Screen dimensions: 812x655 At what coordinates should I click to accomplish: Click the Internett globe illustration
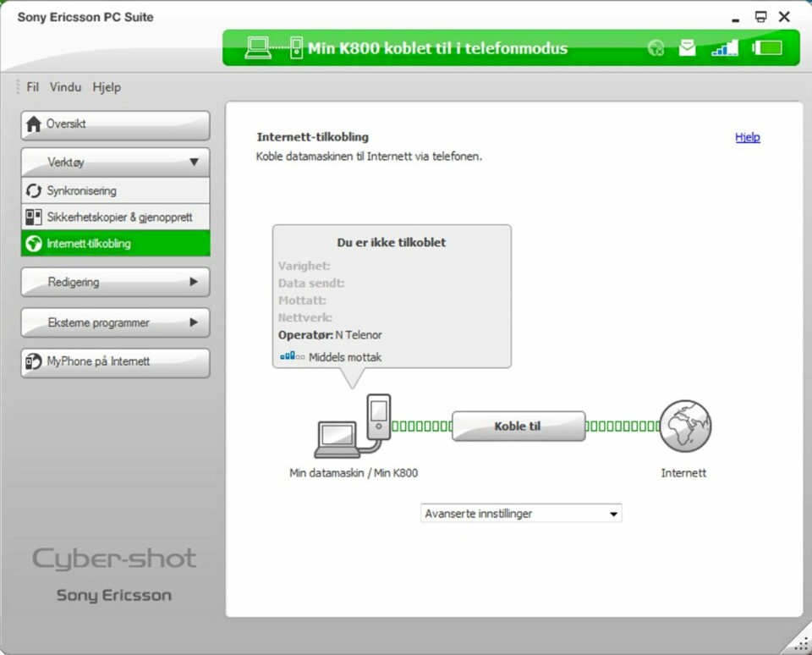(685, 426)
